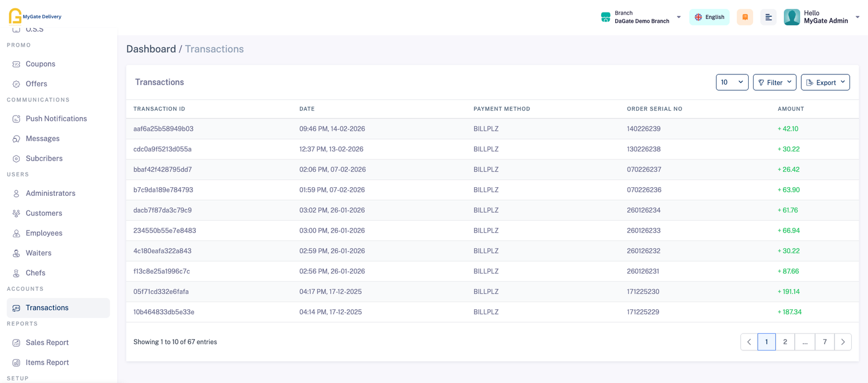This screenshot has width=868, height=383.
Task: Open Customers in the sidebar menu
Action: coord(44,213)
